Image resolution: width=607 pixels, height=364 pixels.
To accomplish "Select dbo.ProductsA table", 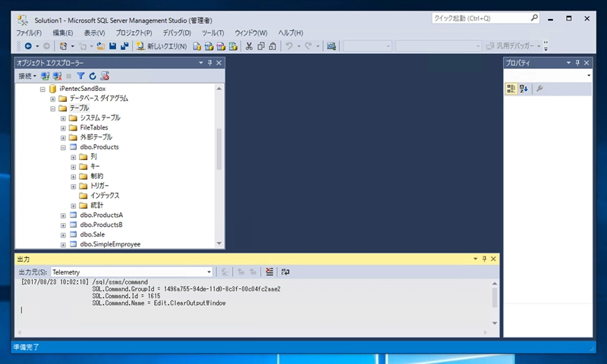I will click(x=102, y=215).
